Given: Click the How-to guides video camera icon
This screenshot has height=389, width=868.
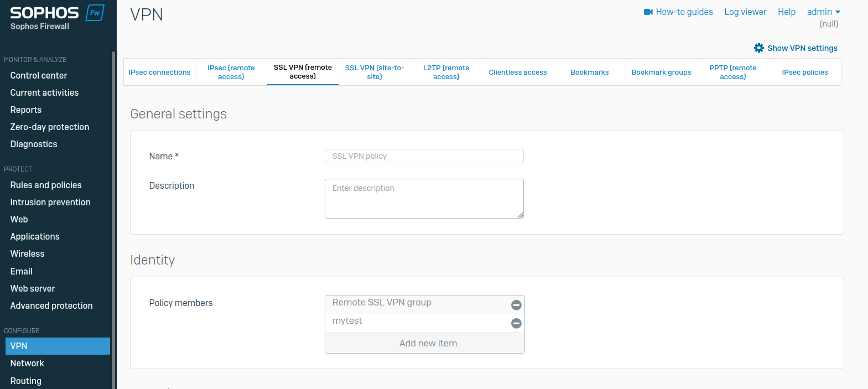Looking at the screenshot, I should (648, 12).
